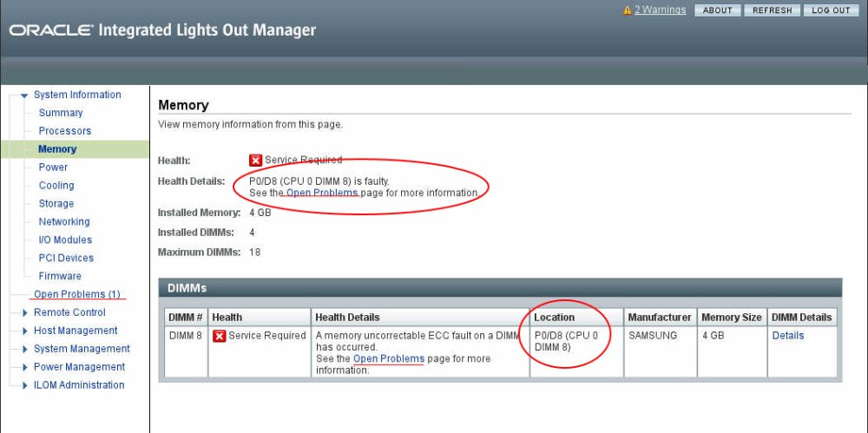Click the Location column header

click(576, 318)
